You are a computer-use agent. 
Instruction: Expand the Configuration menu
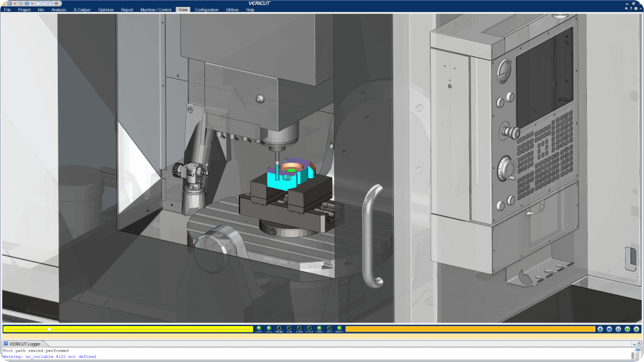click(206, 10)
